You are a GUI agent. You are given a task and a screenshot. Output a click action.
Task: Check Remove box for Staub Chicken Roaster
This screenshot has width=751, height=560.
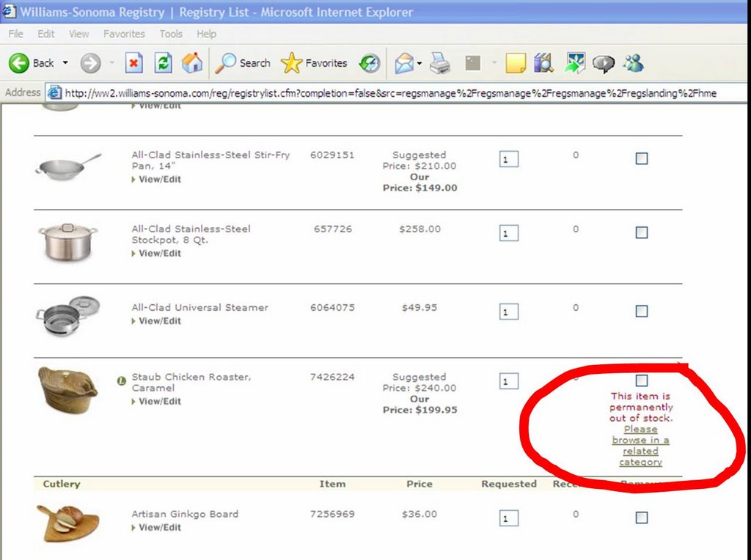641,380
